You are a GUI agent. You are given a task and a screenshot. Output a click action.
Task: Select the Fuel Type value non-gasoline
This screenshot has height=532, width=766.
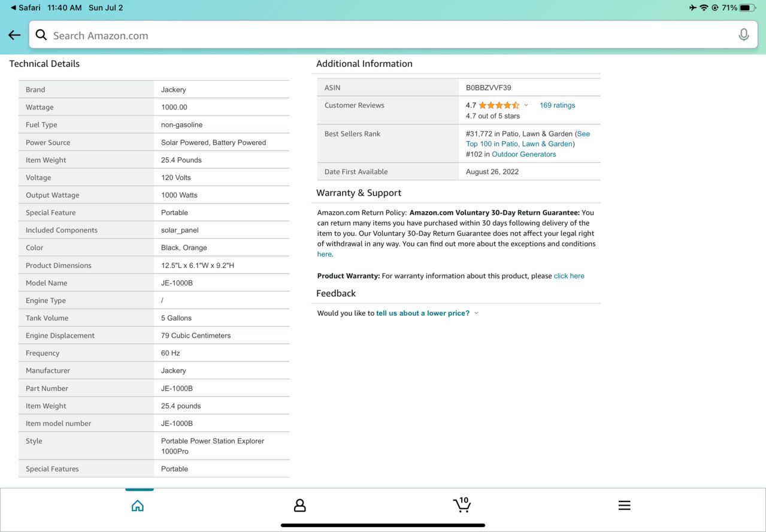(x=181, y=124)
